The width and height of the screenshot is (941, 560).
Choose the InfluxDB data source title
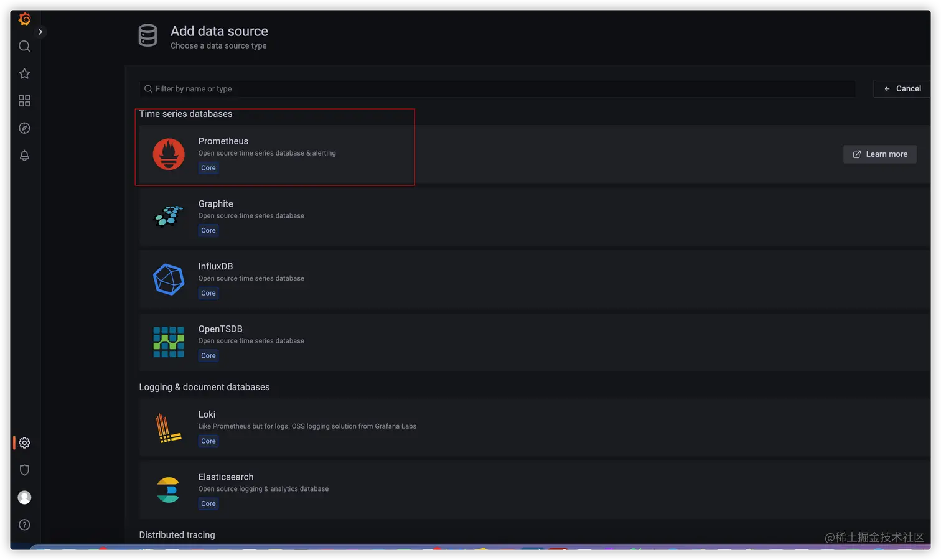click(215, 266)
